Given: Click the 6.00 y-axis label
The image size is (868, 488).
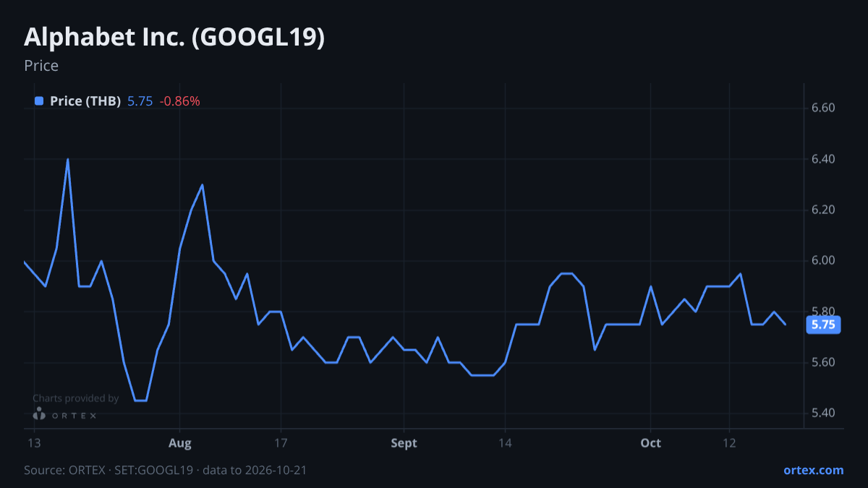Looking at the screenshot, I should click(823, 260).
